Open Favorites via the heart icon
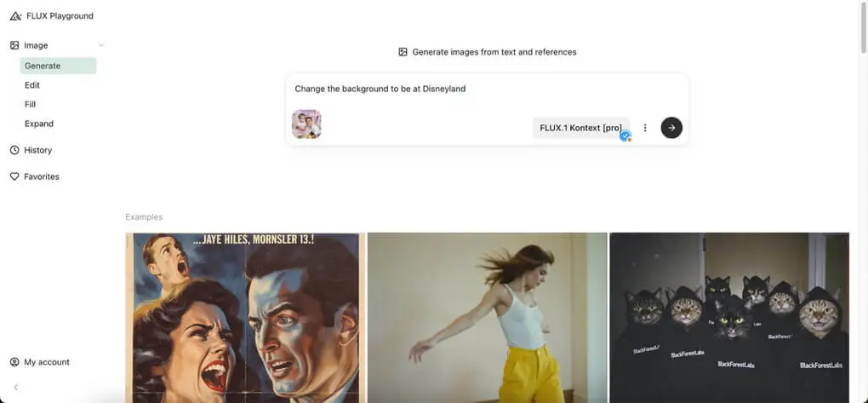 tap(14, 176)
